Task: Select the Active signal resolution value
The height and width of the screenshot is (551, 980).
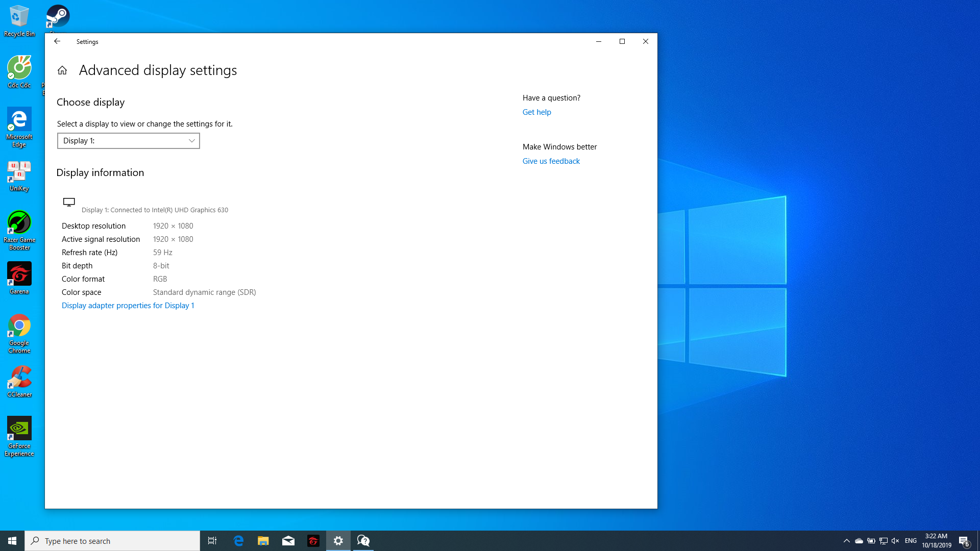Action: click(x=173, y=239)
